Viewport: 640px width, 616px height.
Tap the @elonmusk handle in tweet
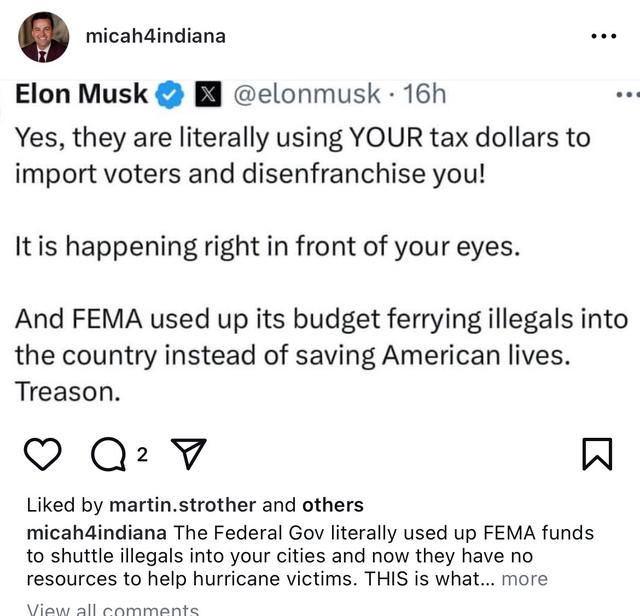(306, 95)
